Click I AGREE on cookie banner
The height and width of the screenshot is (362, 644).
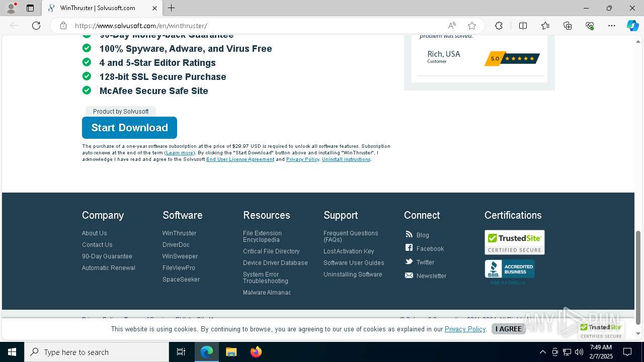click(x=509, y=329)
